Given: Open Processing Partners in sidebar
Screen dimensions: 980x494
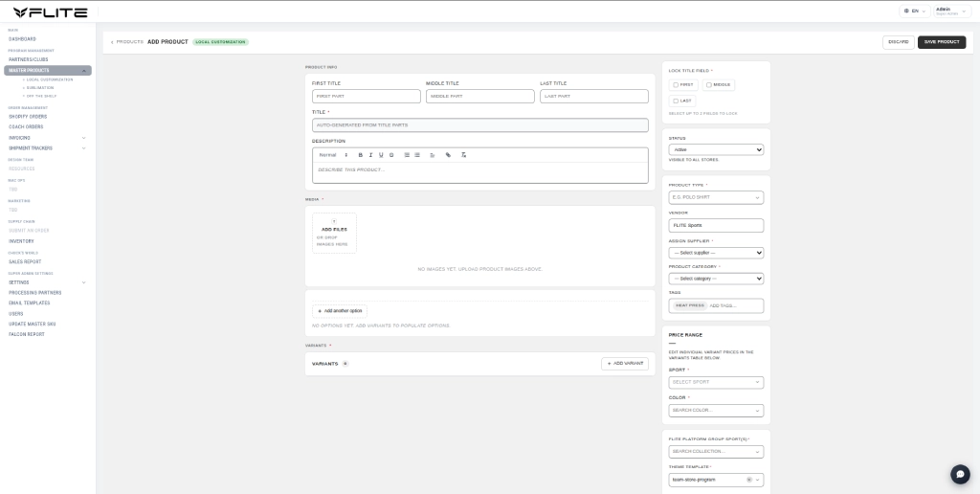Looking at the screenshot, I should pyautogui.click(x=35, y=293).
